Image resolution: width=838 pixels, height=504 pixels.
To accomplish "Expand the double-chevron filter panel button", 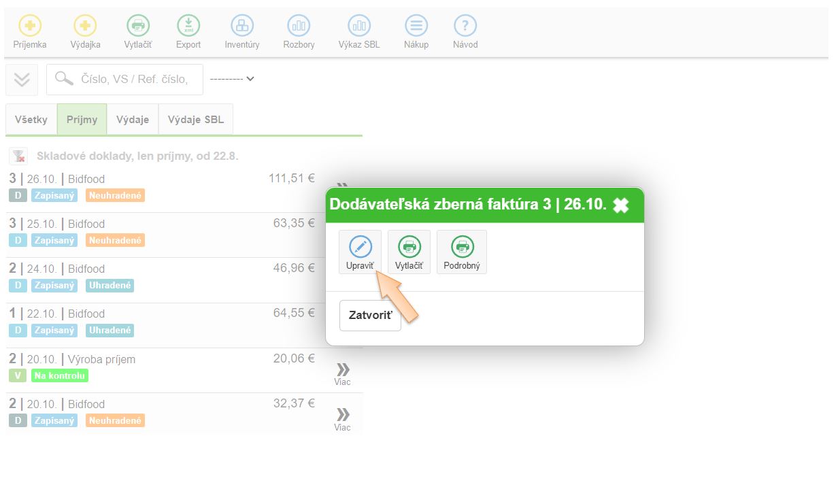I will pyautogui.click(x=22, y=80).
